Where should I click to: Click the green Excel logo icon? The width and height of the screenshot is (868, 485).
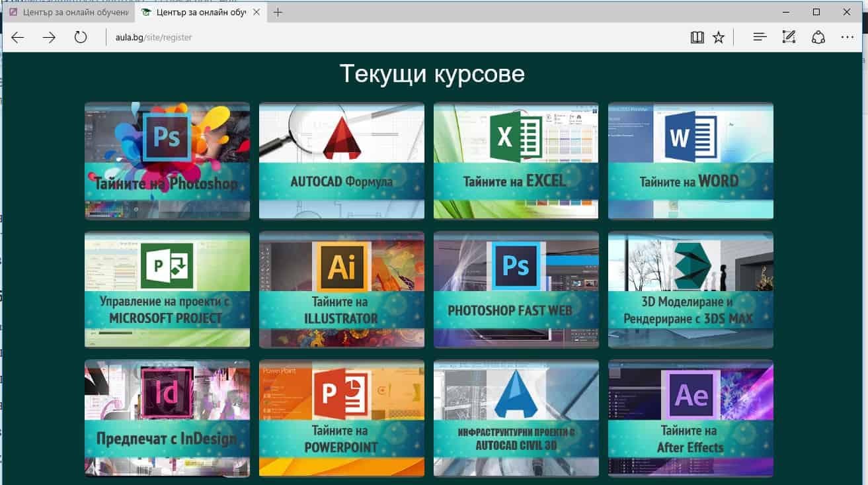coord(516,137)
